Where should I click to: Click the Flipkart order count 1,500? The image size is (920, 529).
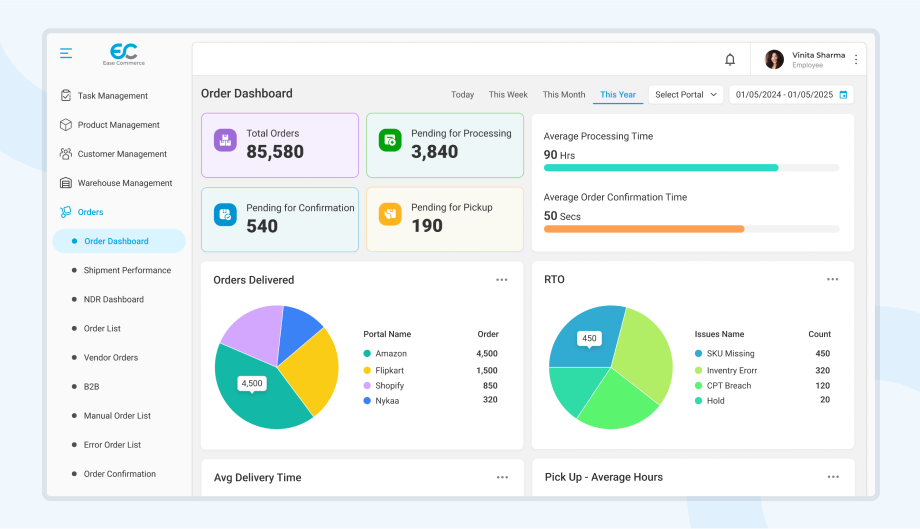[487, 370]
